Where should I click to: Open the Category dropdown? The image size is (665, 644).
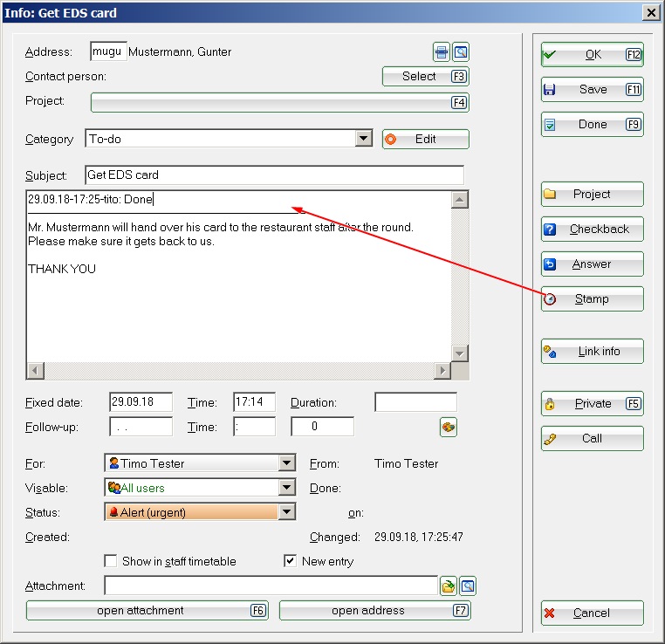coord(364,139)
